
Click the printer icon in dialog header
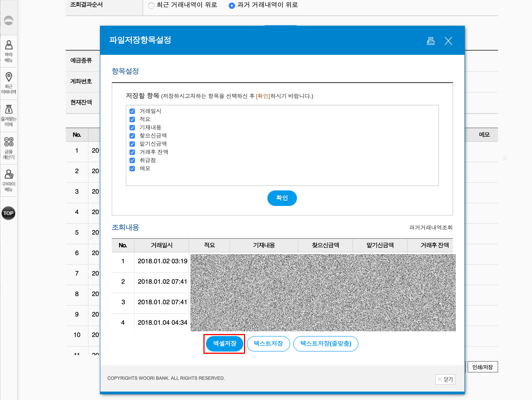(431, 41)
